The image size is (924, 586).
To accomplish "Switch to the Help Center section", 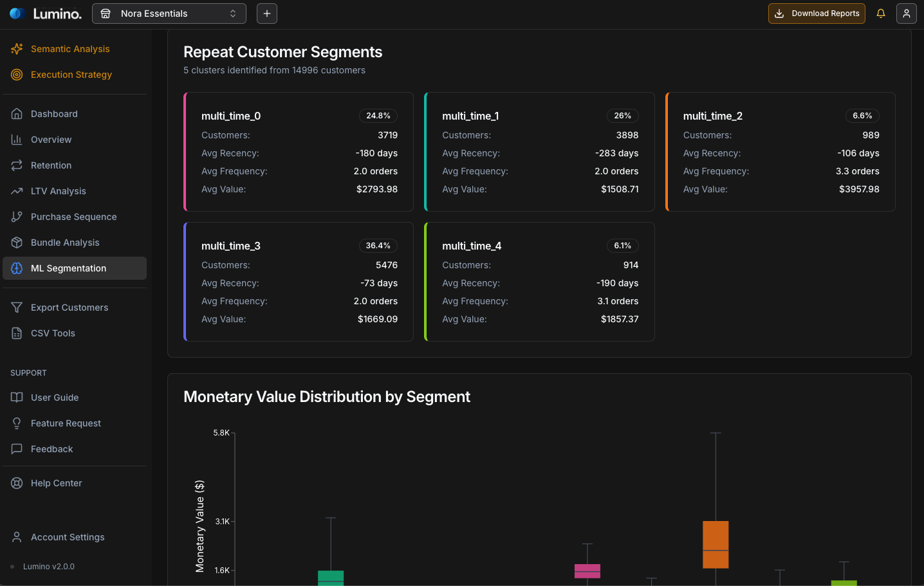I will pos(57,483).
